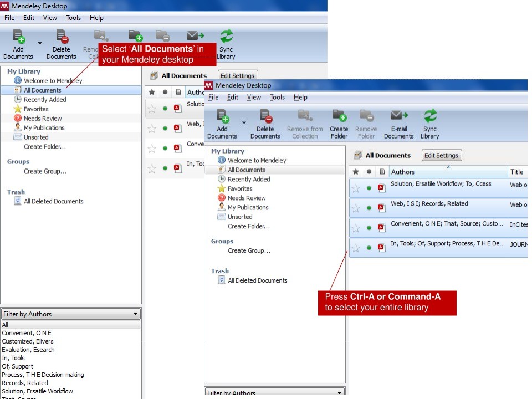Open Tools menu in back Mendeley window
The image size is (532, 399).
(x=73, y=18)
